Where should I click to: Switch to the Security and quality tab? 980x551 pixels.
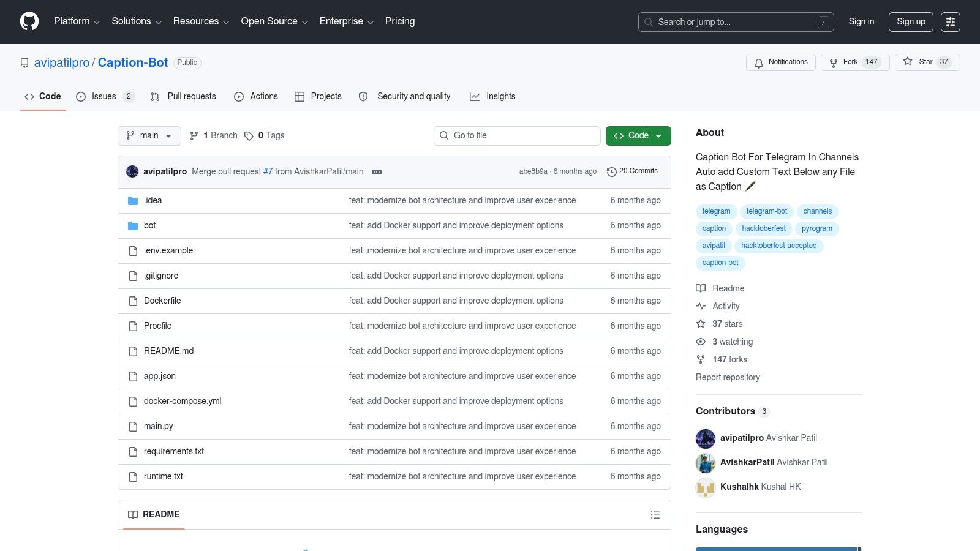click(405, 97)
